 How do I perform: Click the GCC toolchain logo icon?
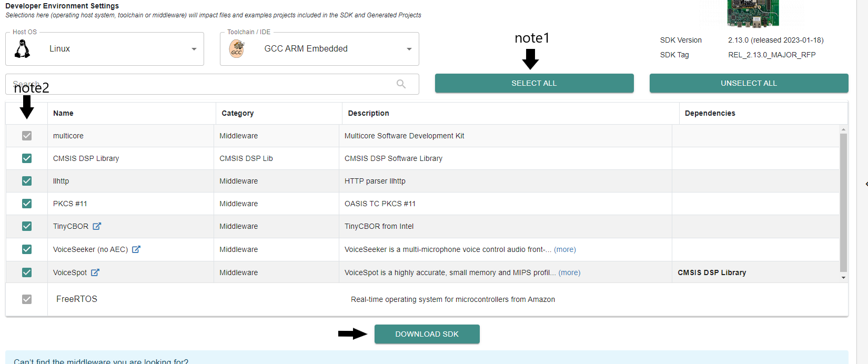(237, 49)
